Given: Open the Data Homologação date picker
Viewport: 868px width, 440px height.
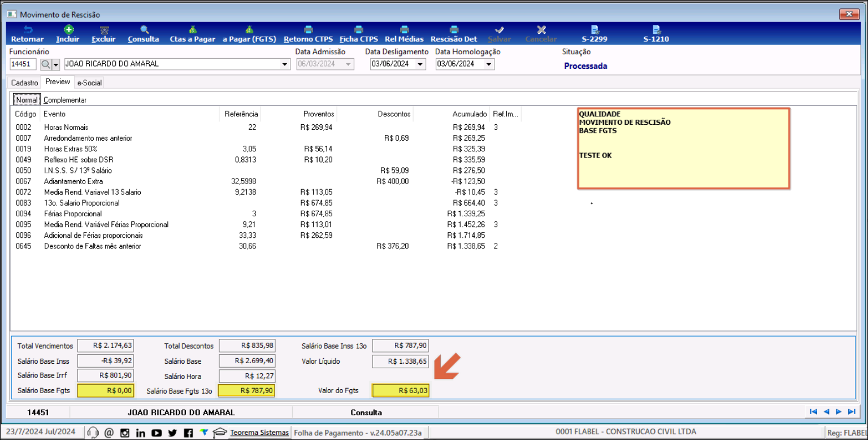Looking at the screenshot, I should pyautogui.click(x=488, y=64).
